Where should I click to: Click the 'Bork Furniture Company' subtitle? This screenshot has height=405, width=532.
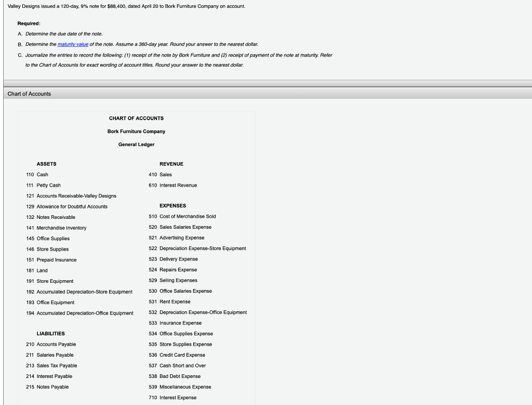point(137,132)
